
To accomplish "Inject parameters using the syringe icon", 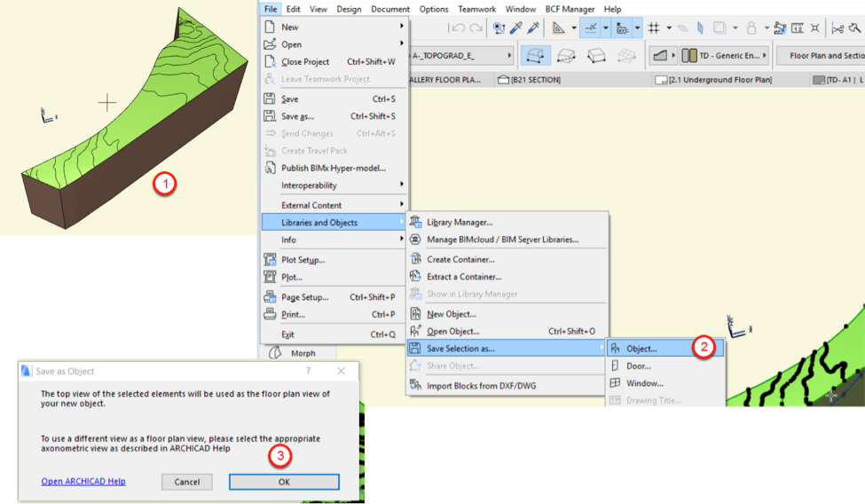I will click(533, 28).
